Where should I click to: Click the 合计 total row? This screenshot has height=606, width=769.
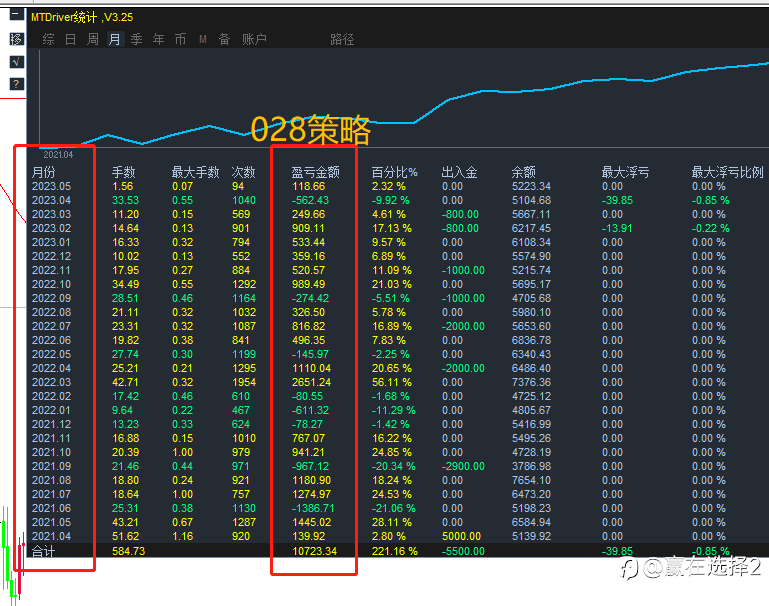(44, 551)
